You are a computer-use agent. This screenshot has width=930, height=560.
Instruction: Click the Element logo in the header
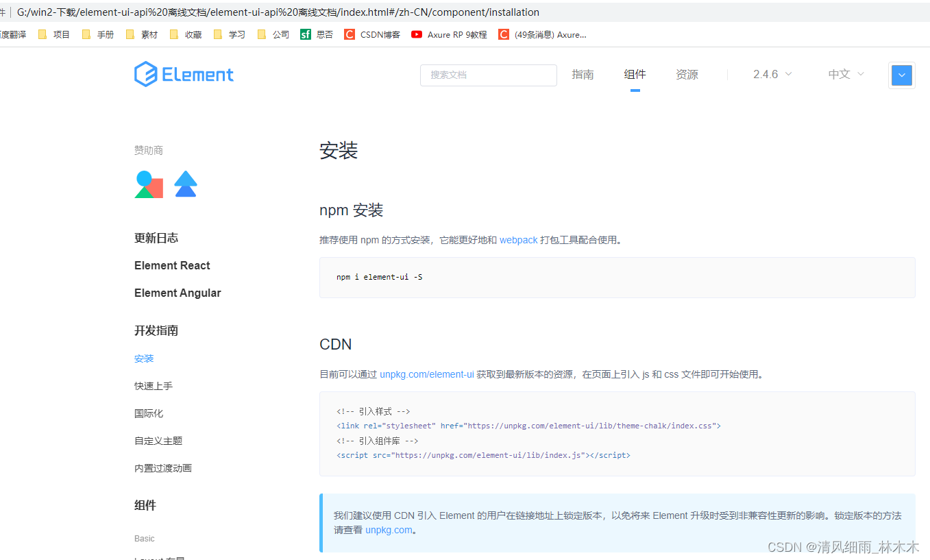click(x=184, y=74)
